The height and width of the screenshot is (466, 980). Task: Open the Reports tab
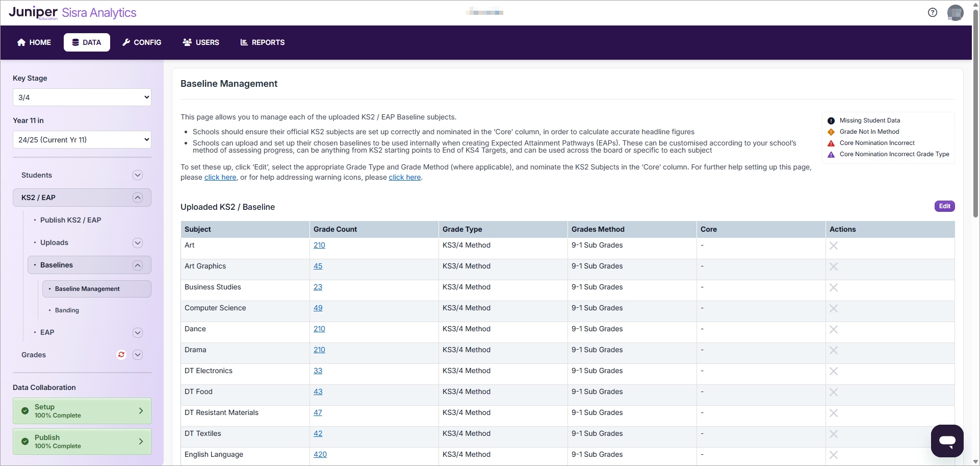tap(263, 42)
